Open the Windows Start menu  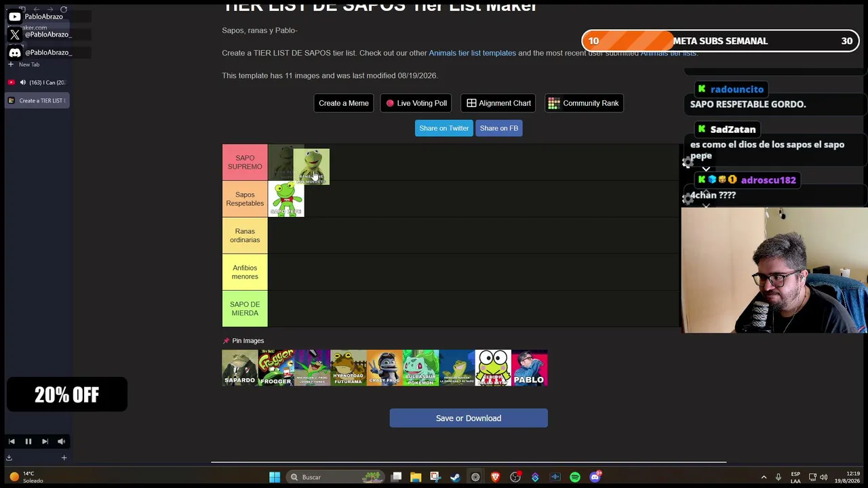pos(275,477)
